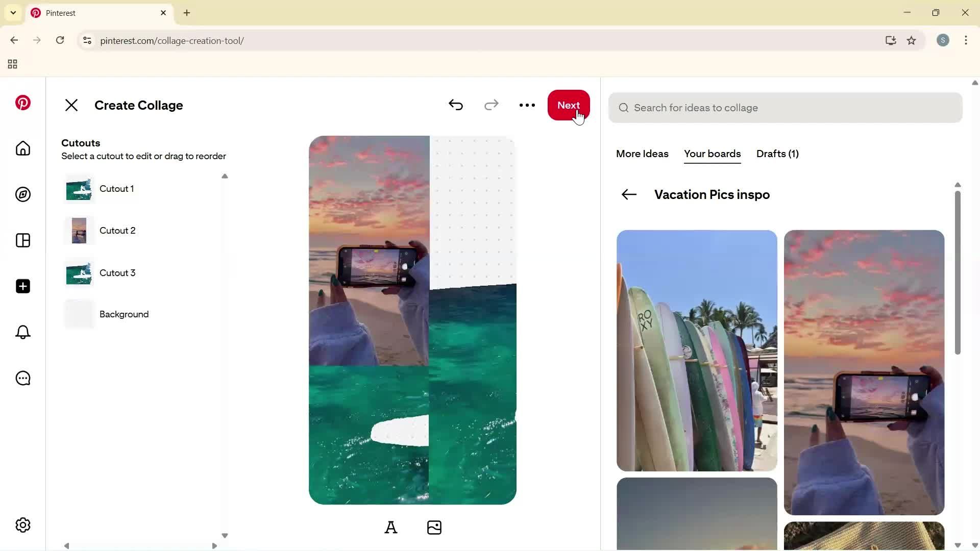Go back from Vacation Pics inspo board
This screenshot has height=551, width=980.
point(628,194)
